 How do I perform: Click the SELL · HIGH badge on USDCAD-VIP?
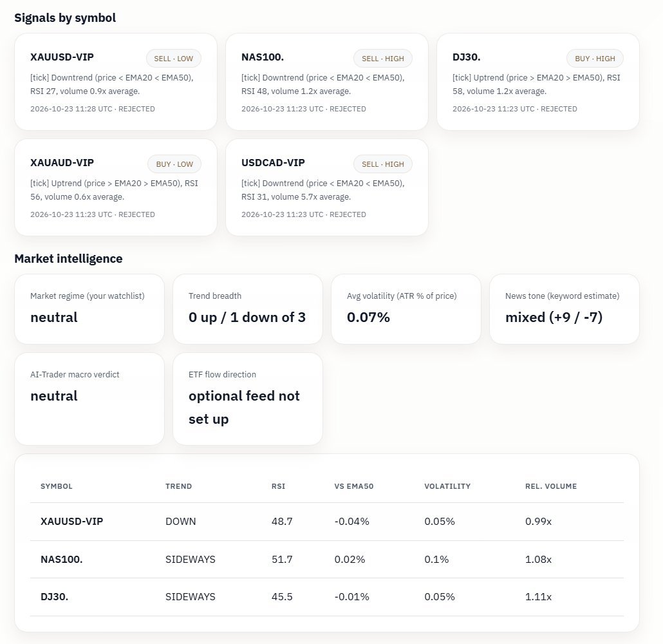(x=382, y=164)
